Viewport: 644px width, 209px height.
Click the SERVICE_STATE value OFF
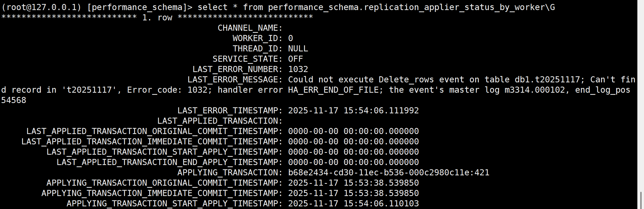click(295, 59)
